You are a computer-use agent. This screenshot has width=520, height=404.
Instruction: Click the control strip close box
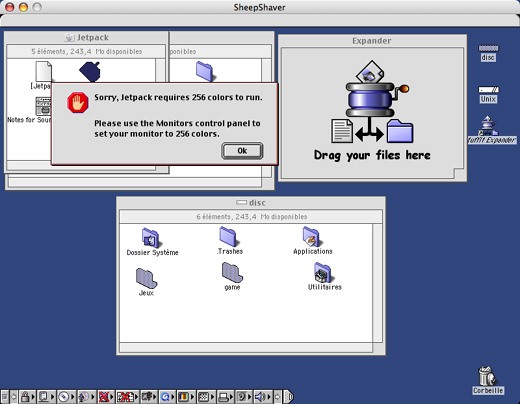tap(5, 397)
